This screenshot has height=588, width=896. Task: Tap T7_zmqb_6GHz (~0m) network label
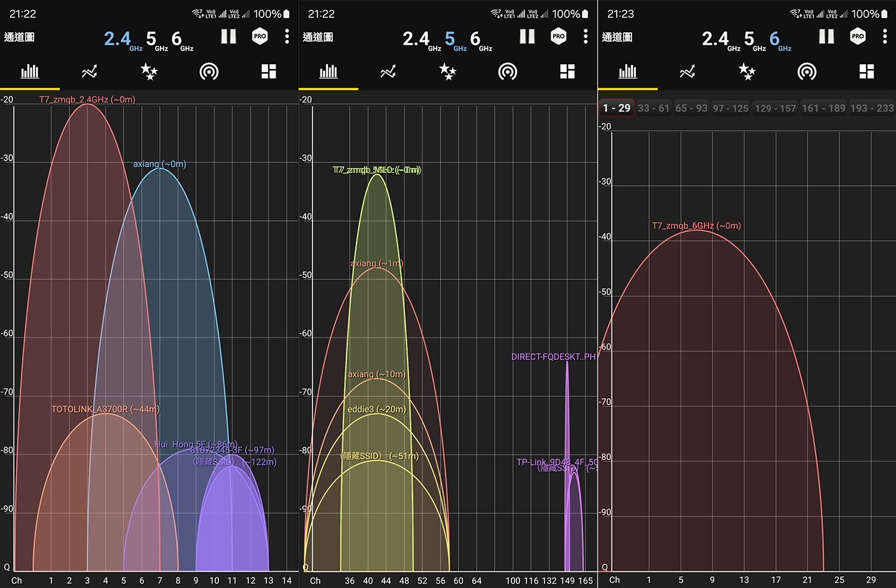(696, 226)
